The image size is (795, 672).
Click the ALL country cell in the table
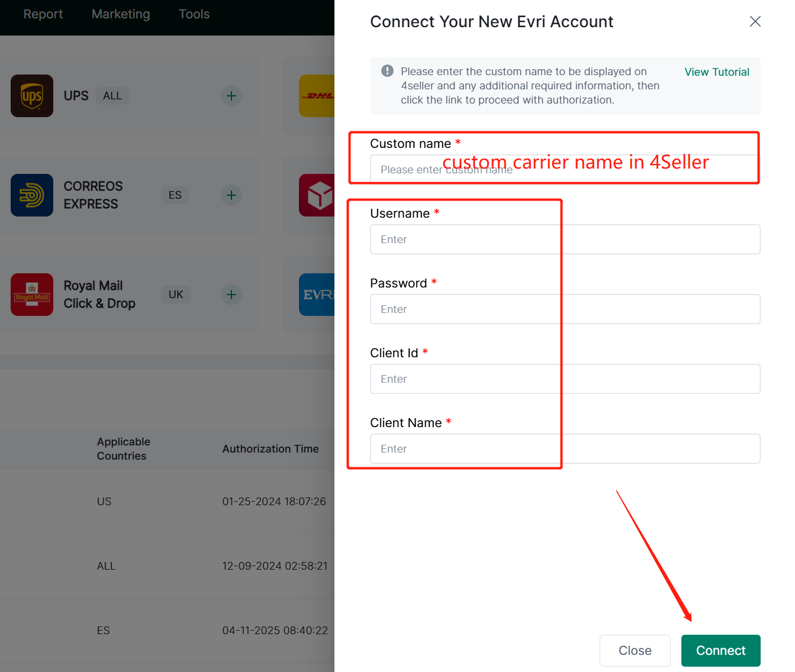coord(107,566)
